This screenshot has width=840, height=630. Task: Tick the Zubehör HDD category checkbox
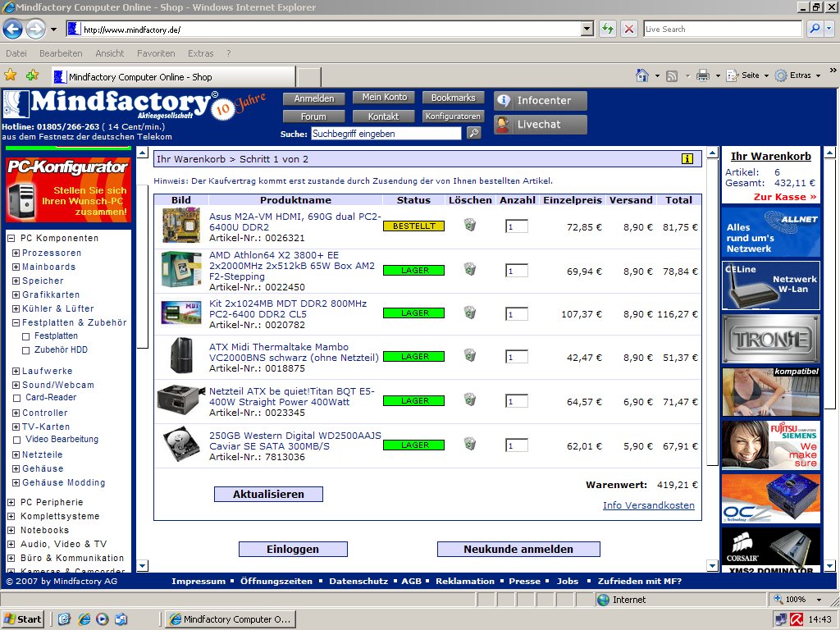pos(25,351)
